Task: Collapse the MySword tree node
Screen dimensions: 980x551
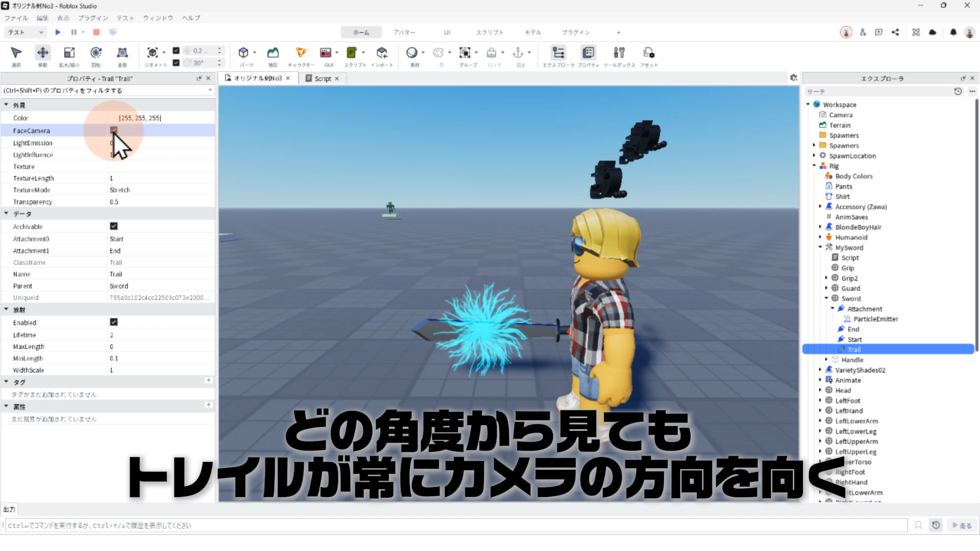Action: pos(820,247)
